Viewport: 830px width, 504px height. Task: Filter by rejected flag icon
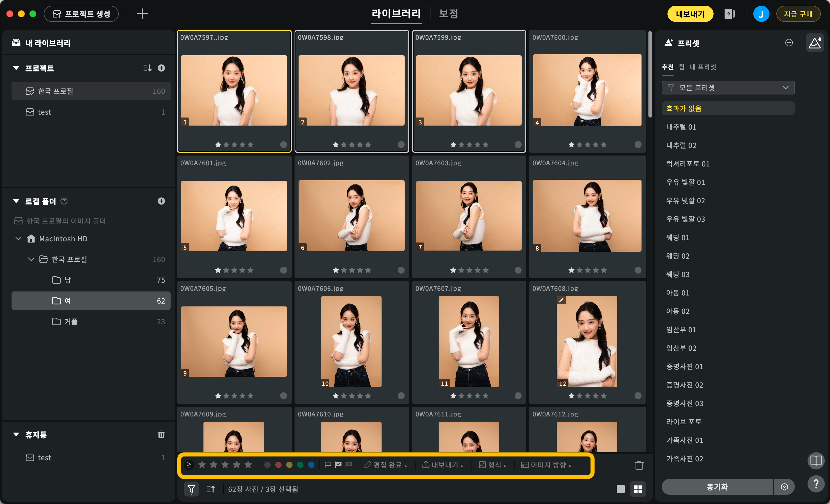click(x=349, y=465)
